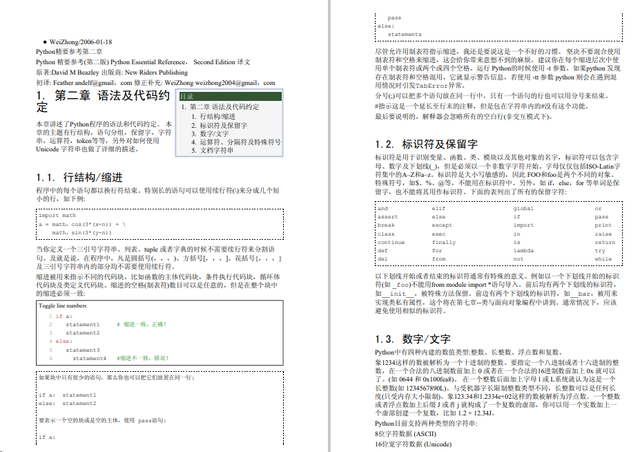The image size is (640, 452).
Task: Click the 'class' keyword cell
Action: tap(386, 234)
